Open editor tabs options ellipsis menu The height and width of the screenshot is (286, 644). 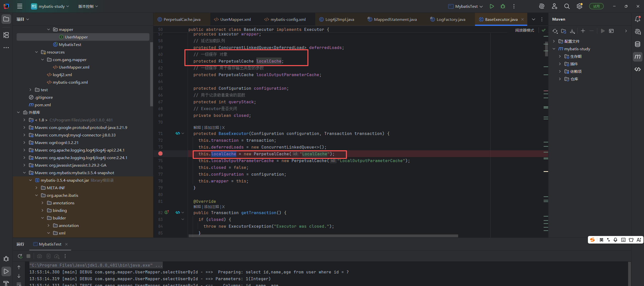click(x=542, y=19)
